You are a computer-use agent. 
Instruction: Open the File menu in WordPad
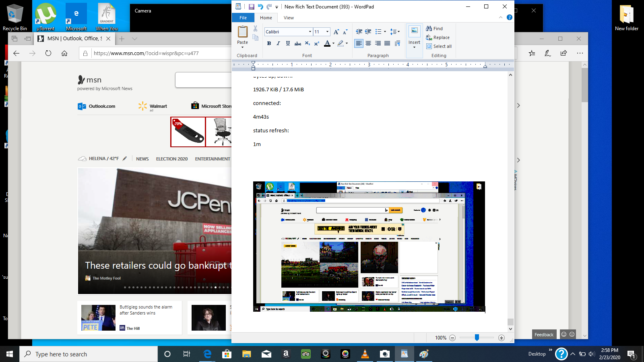tap(243, 18)
